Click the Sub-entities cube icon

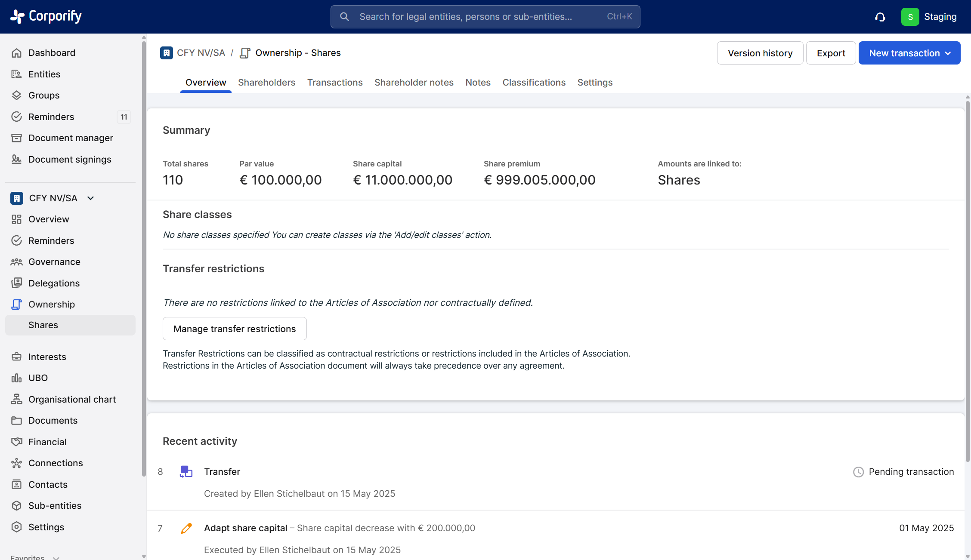(16, 505)
